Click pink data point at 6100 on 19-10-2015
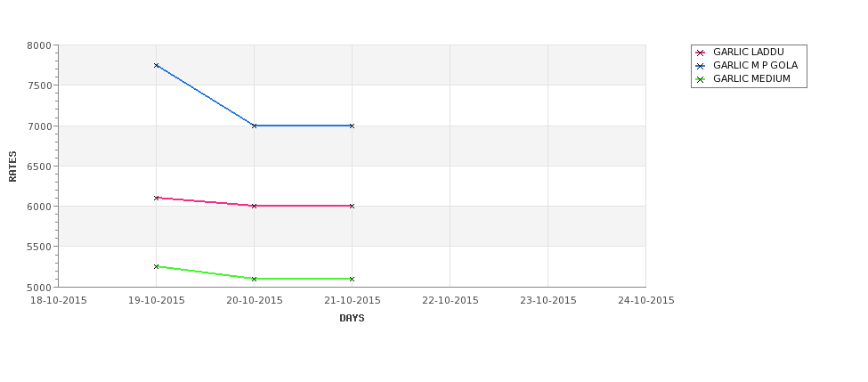 (x=156, y=198)
